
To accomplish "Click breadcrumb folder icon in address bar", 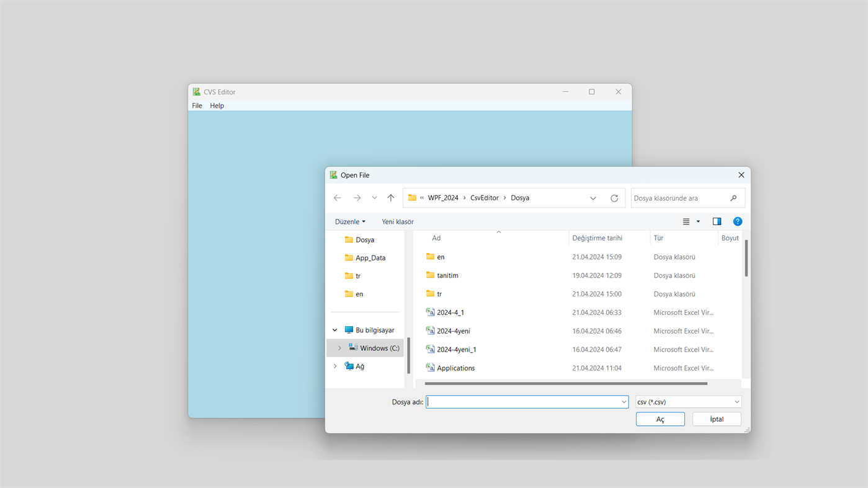I will 412,198.
